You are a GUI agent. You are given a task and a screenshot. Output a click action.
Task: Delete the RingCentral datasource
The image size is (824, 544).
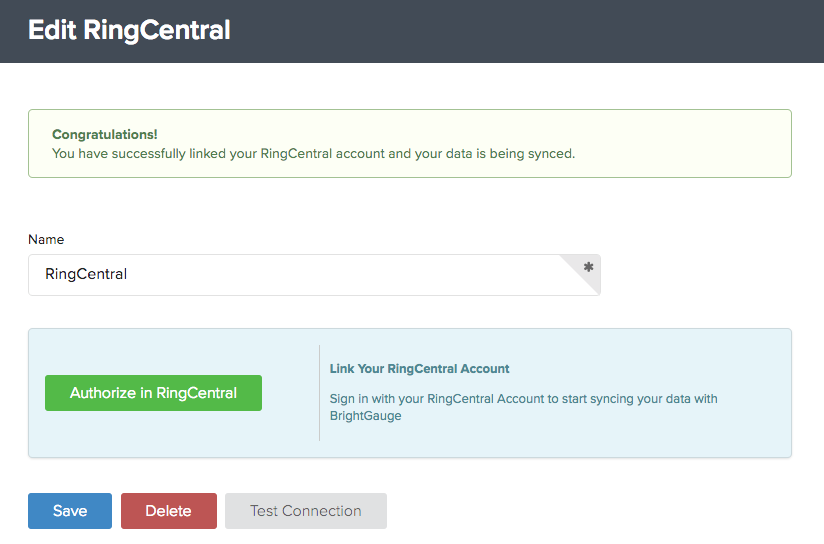(169, 510)
